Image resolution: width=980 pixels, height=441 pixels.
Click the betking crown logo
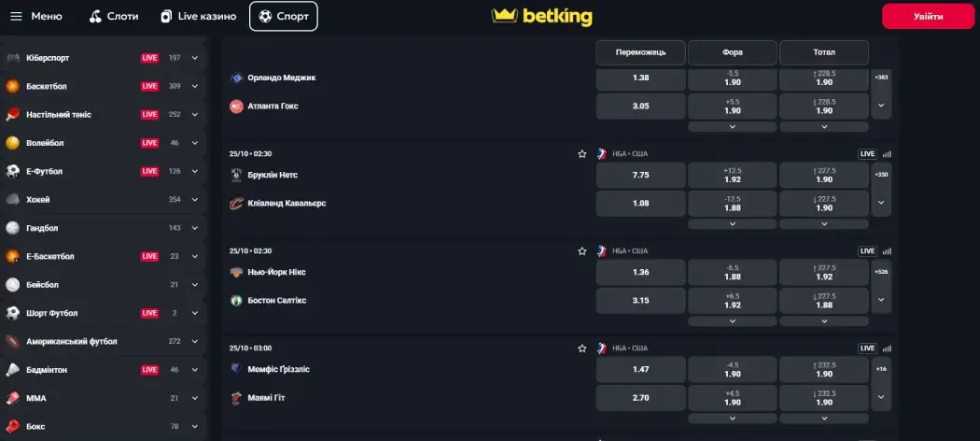tap(505, 16)
